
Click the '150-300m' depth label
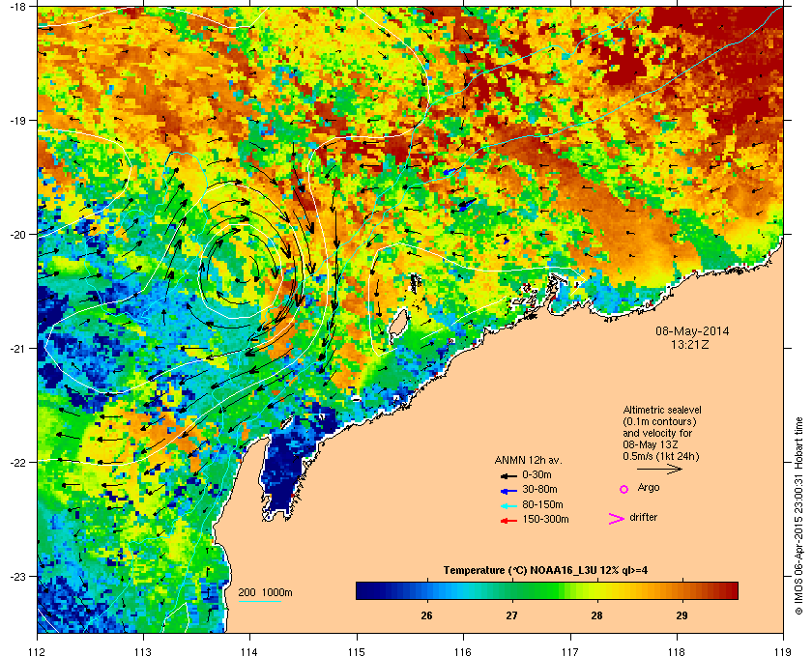tap(545, 519)
